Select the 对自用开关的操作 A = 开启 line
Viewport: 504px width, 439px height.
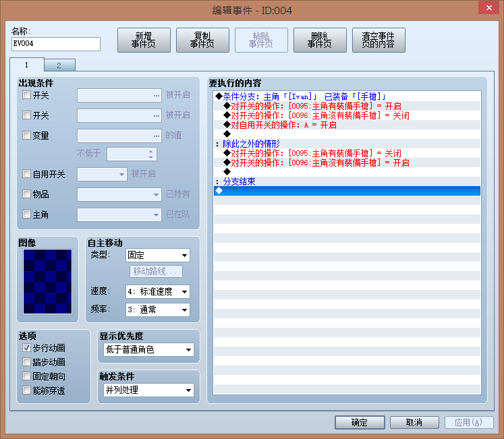click(347, 125)
